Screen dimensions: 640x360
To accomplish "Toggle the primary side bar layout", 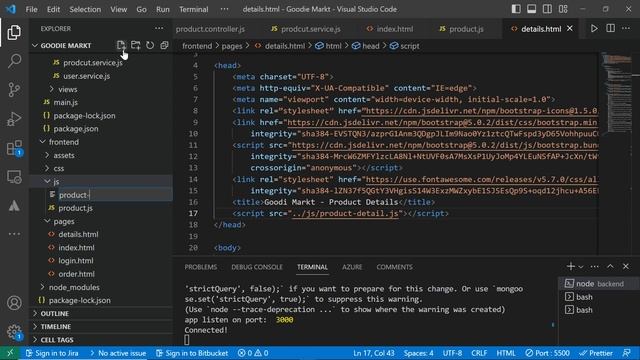I will tap(516, 9).
